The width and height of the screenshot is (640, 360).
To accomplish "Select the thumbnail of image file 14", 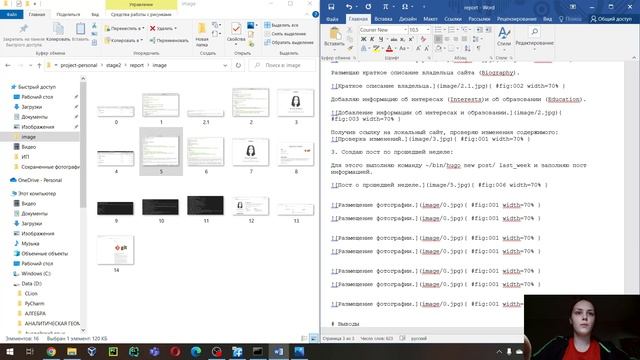I will point(116,249).
